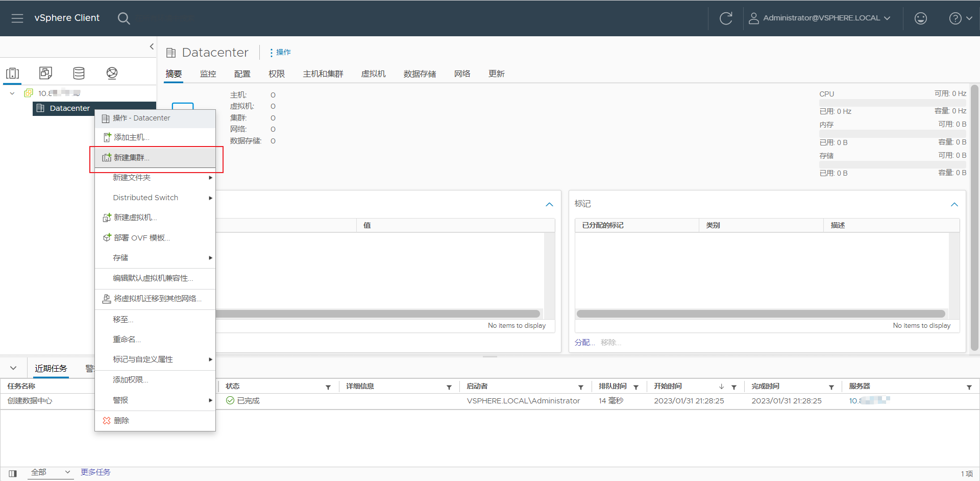Collapse the 10.8 vCenter tree node

click(x=12, y=93)
